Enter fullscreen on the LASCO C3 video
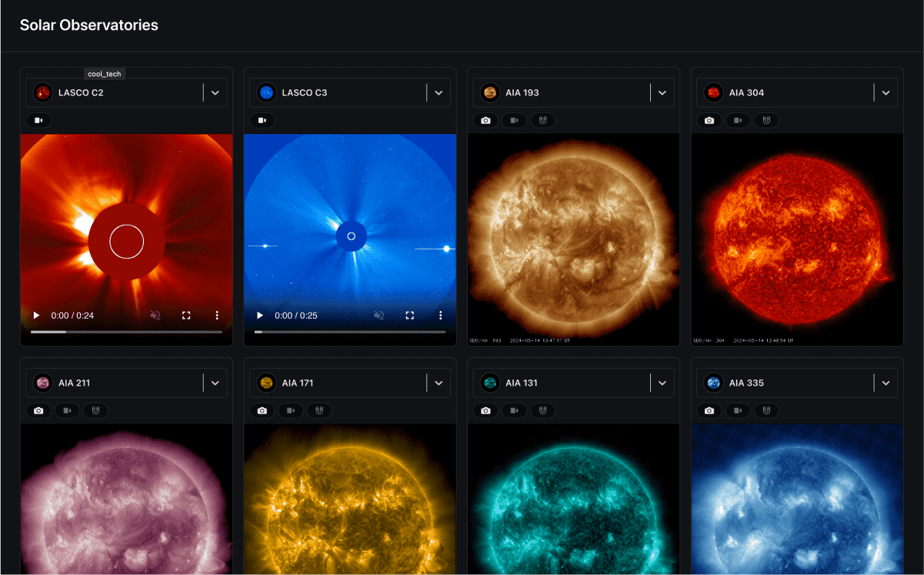Image resolution: width=924 pixels, height=575 pixels. point(409,315)
